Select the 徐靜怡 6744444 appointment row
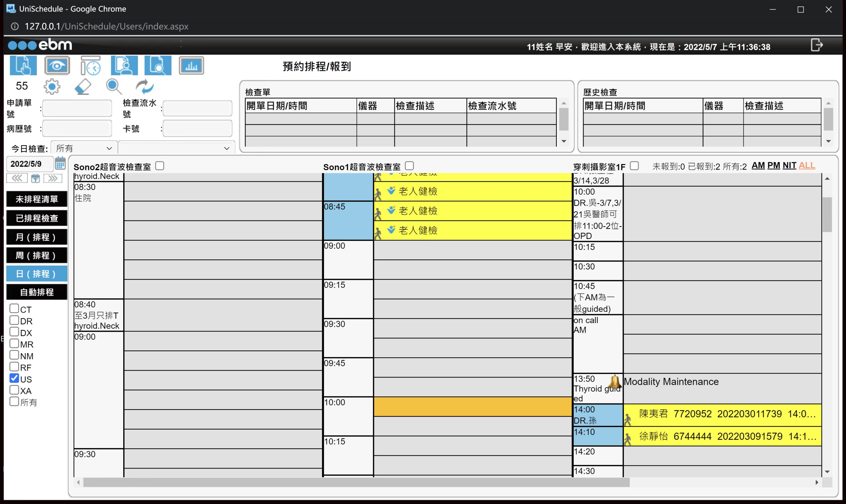 pyautogui.click(x=722, y=436)
